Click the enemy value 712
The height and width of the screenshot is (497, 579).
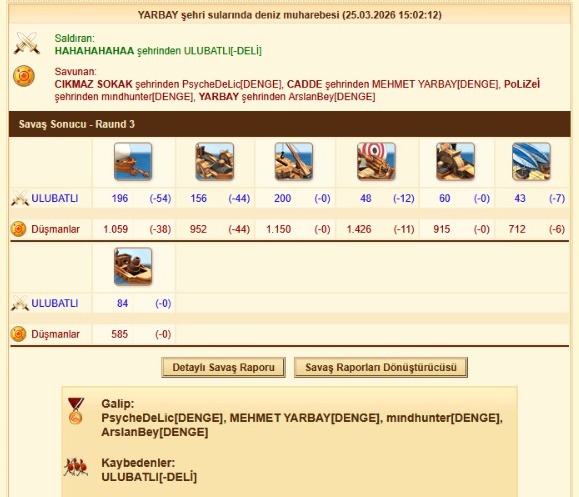point(517,229)
